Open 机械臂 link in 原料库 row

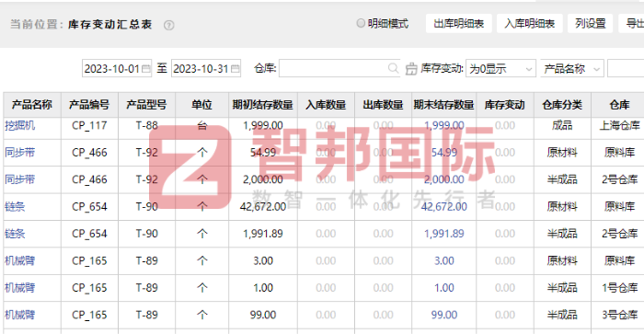(x=19, y=260)
